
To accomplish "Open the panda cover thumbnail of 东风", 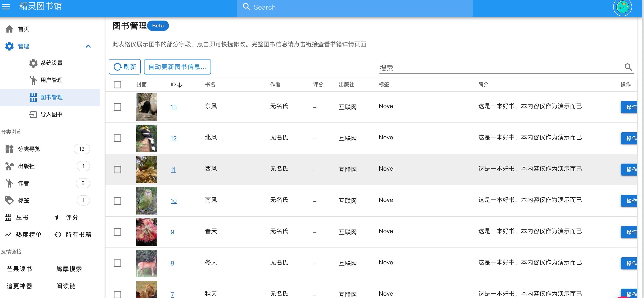I will tap(146, 107).
